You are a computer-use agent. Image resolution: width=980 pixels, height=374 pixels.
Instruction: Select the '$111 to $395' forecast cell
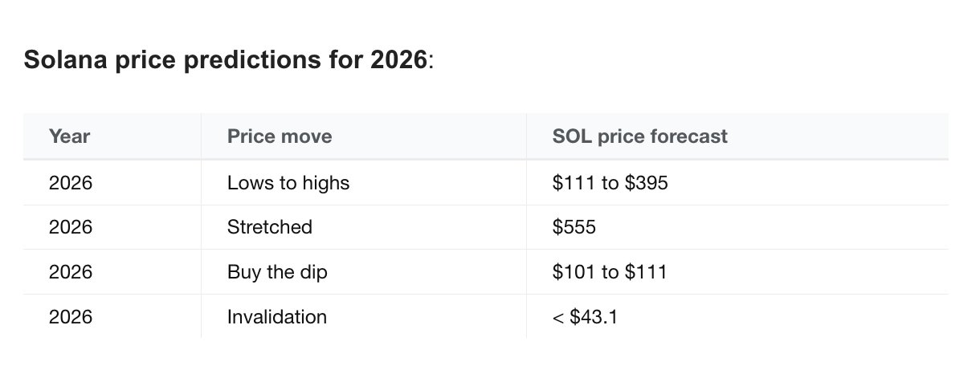[x=610, y=183]
